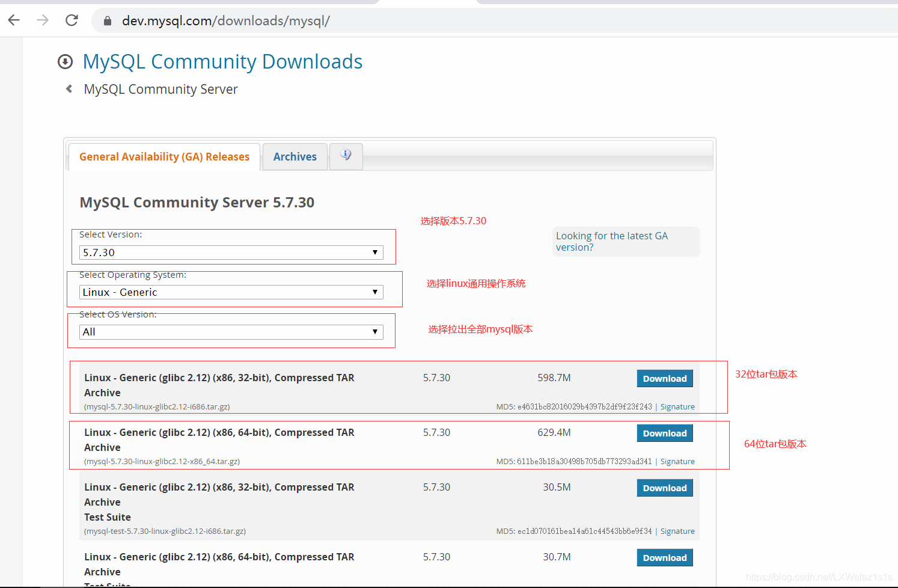Click the MySQL Community Downloads heading link
The height and width of the screenshot is (588, 898).
pyautogui.click(x=222, y=62)
